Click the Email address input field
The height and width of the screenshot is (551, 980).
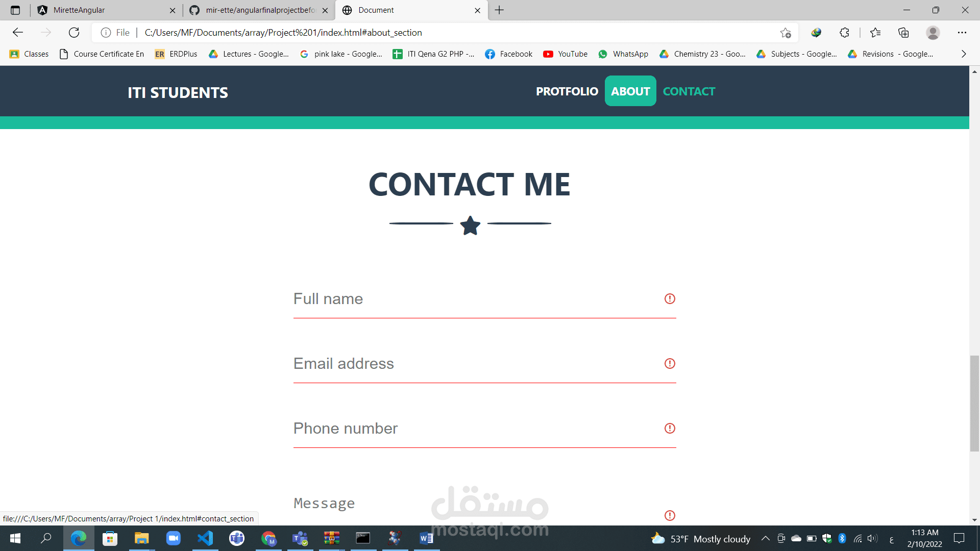coord(484,363)
